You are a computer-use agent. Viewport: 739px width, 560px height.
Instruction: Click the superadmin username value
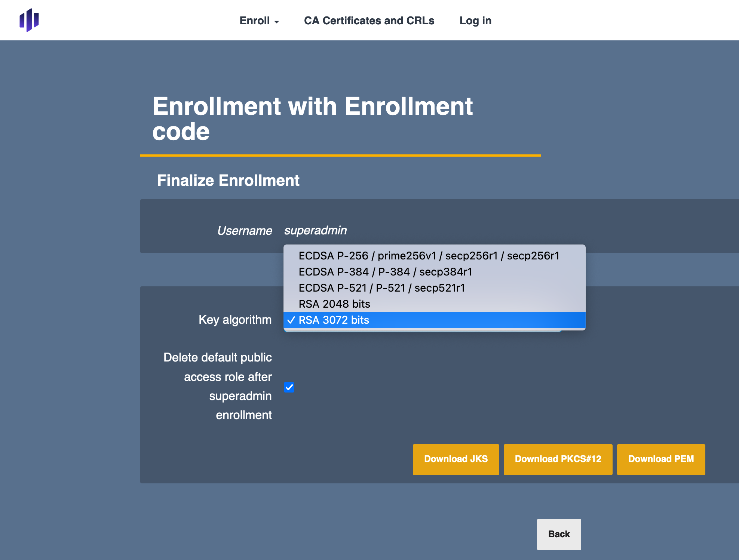pyautogui.click(x=315, y=230)
